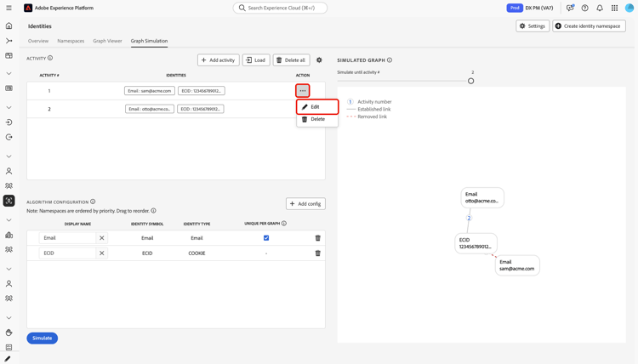Click the pencil icon at sidebar bottom
Viewport: 638px width, 364px height.
[8, 359]
